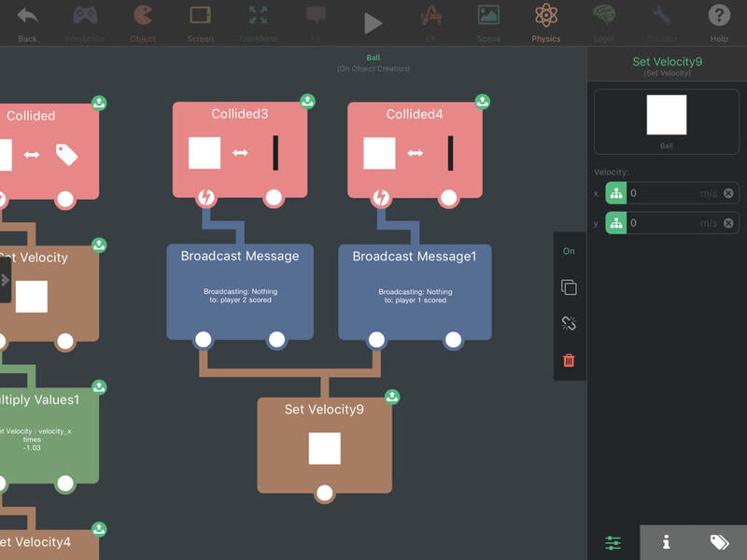747x560 pixels.
Task: Pick behavior output for velocity y
Action: [616, 223]
